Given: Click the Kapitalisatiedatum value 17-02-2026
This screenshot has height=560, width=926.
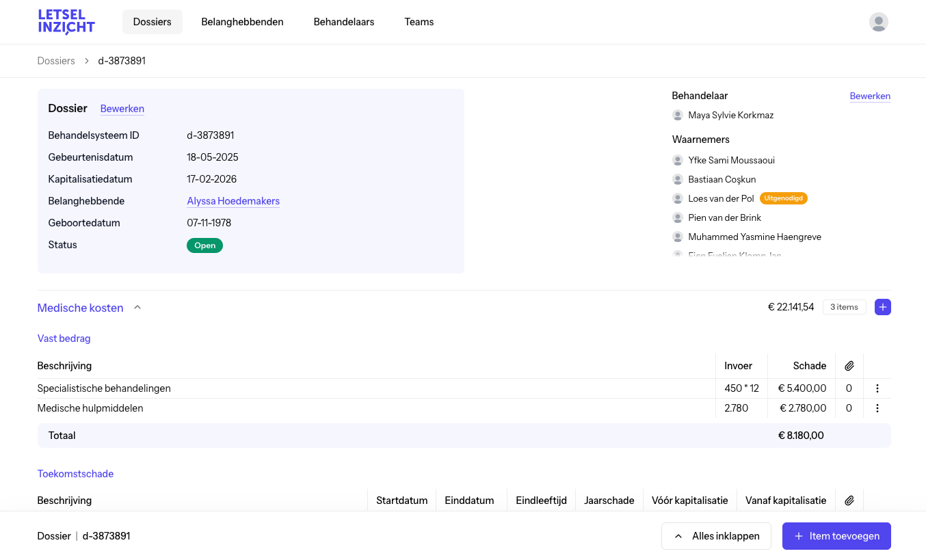Looking at the screenshot, I should 212,179.
